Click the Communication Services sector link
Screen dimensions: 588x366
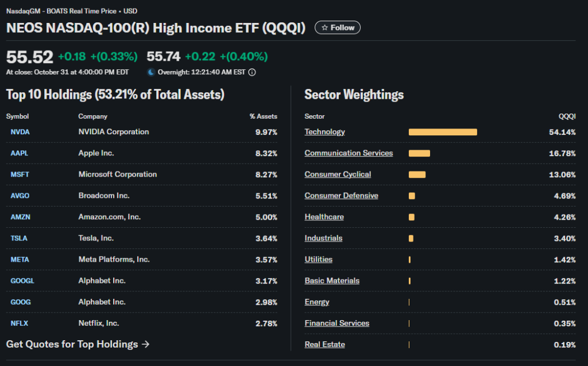click(349, 153)
